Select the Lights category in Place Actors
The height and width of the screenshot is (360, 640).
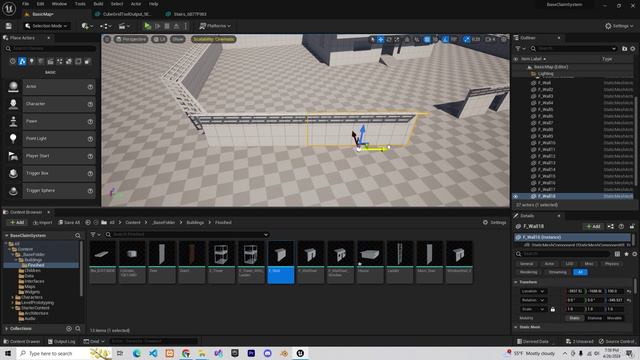click(x=31, y=61)
